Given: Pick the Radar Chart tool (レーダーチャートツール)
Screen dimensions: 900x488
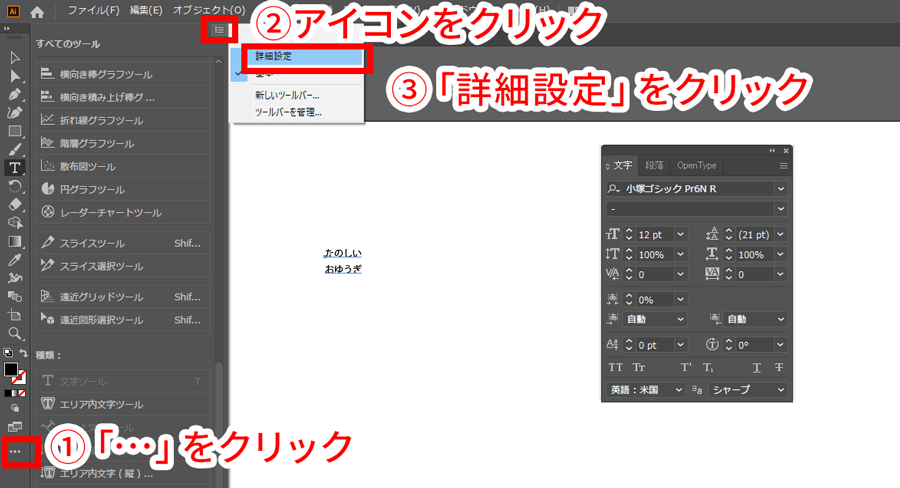Looking at the screenshot, I should click(x=123, y=212).
